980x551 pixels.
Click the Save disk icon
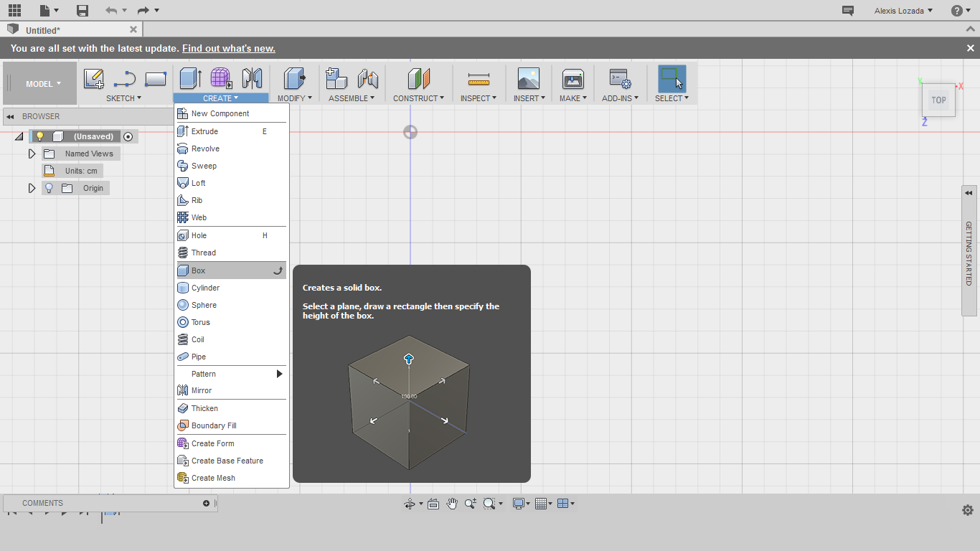coord(83,10)
